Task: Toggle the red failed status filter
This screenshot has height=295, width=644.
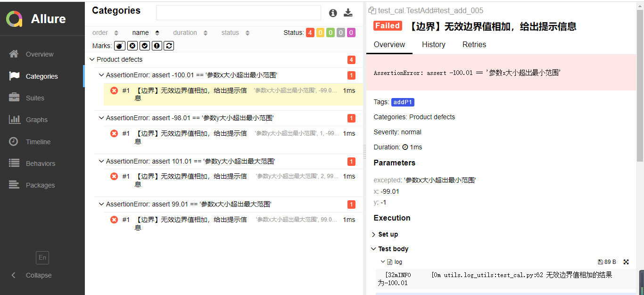Action: point(310,33)
